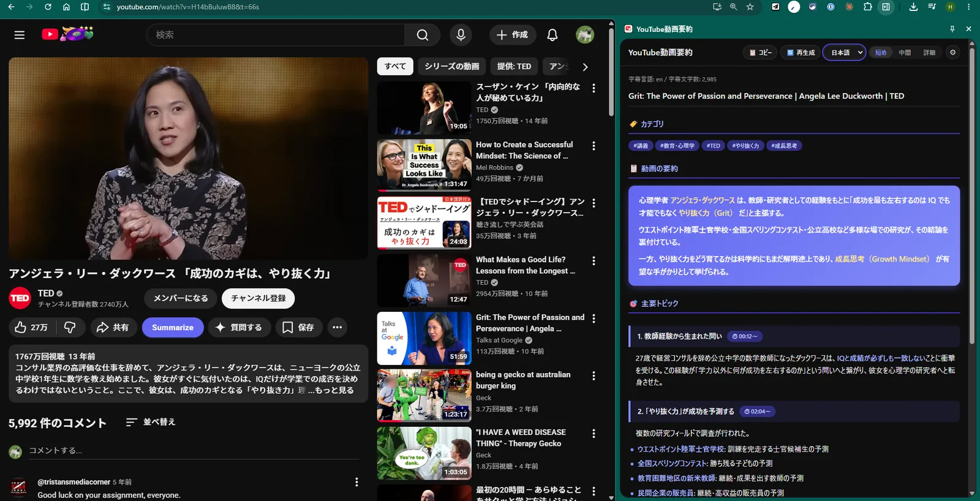
Task: Regenerate the summary with 再生成
Action: pos(801,53)
